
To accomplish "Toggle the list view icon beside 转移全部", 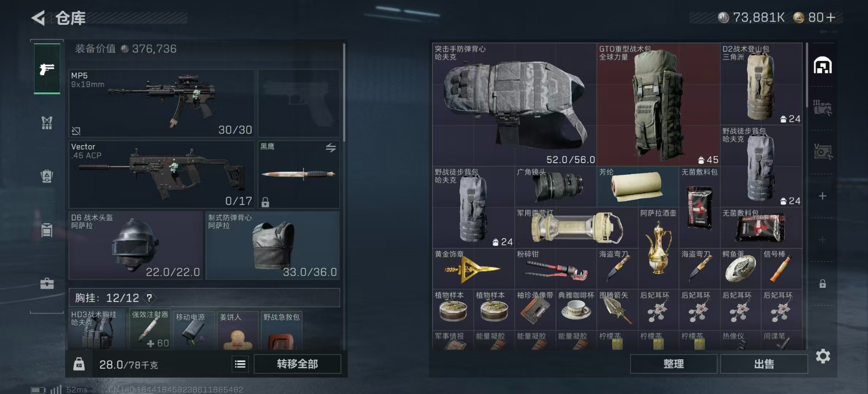I will point(241,364).
